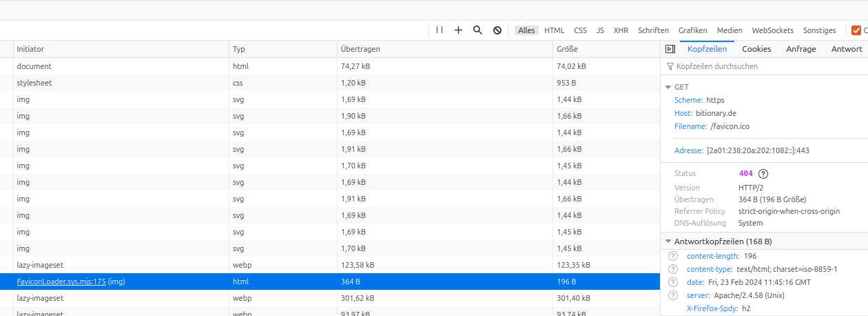Viewport: 868px width, 316px height.
Task: Open the Antwort tab
Action: (846, 49)
